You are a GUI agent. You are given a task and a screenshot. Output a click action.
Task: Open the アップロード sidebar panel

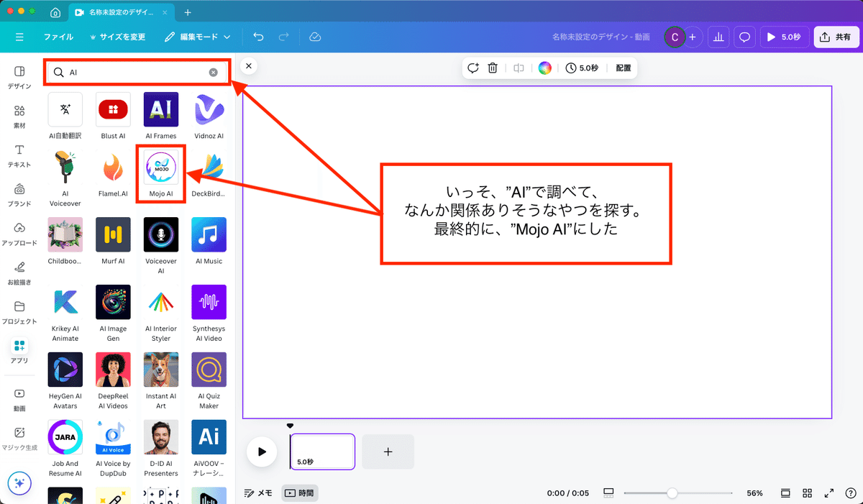19,234
